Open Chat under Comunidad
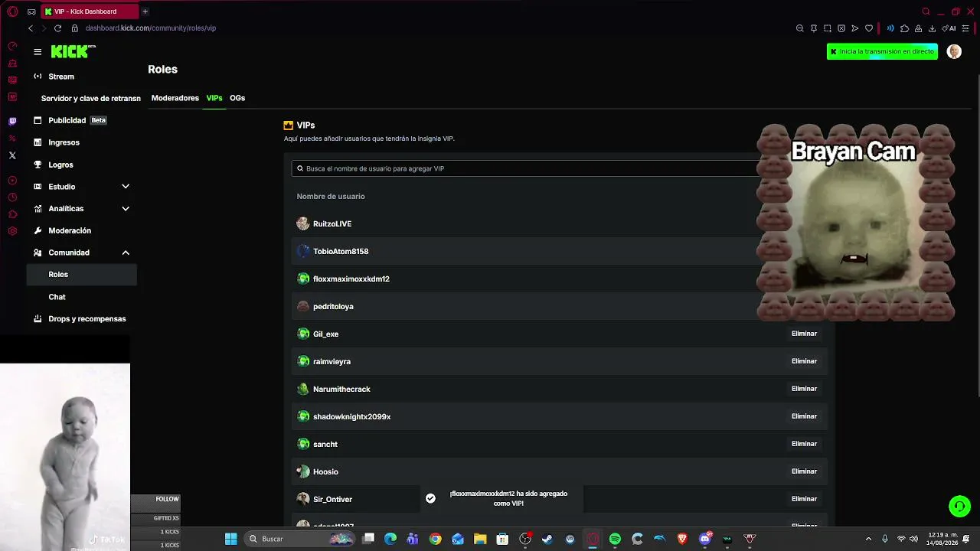 click(x=82, y=297)
